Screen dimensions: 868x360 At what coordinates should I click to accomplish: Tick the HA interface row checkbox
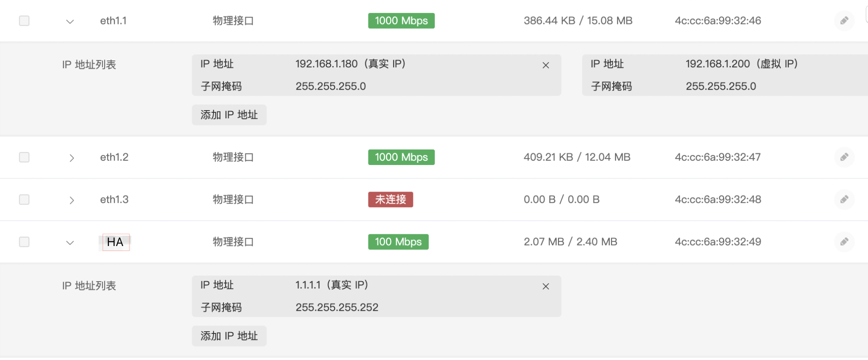24,242
